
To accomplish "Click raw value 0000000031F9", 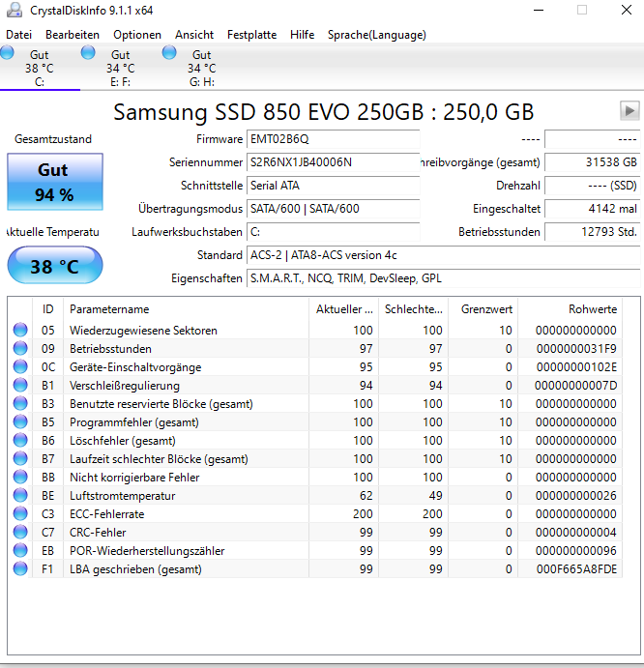I will 576,349.
